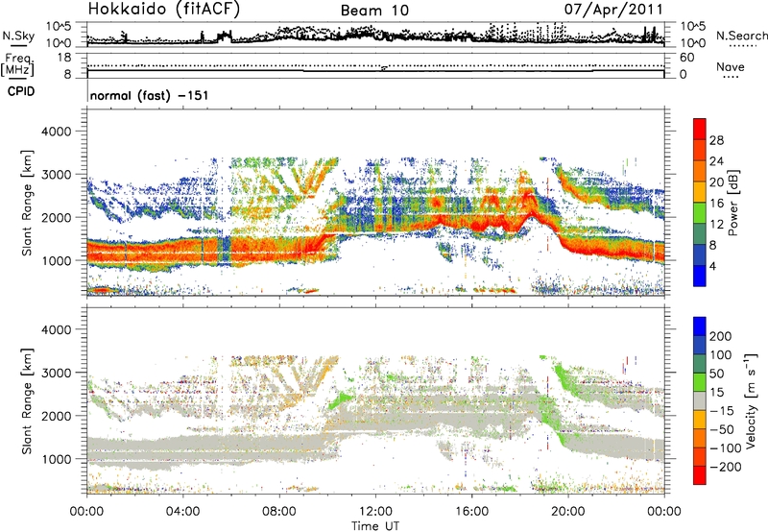Click the '12:00' time tick label
The width and height of the screenshot is (768, 532).
point(375,512)
